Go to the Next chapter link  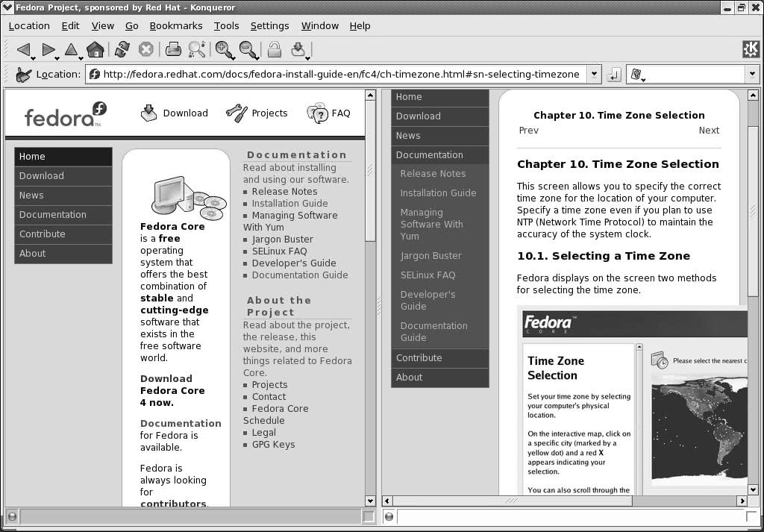coord(709,131)
